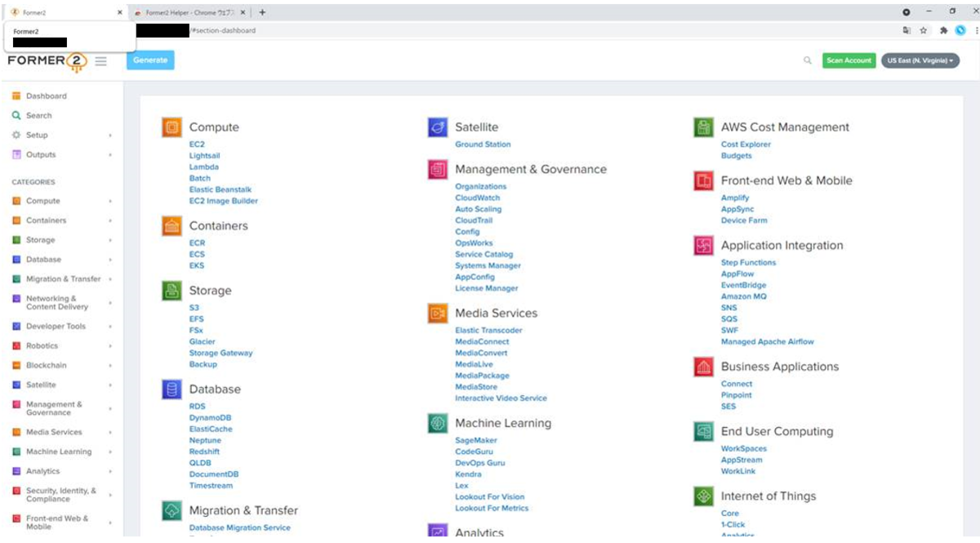
Task: Expand the Outputs sidebar submenu
Action: coord(110,155)
